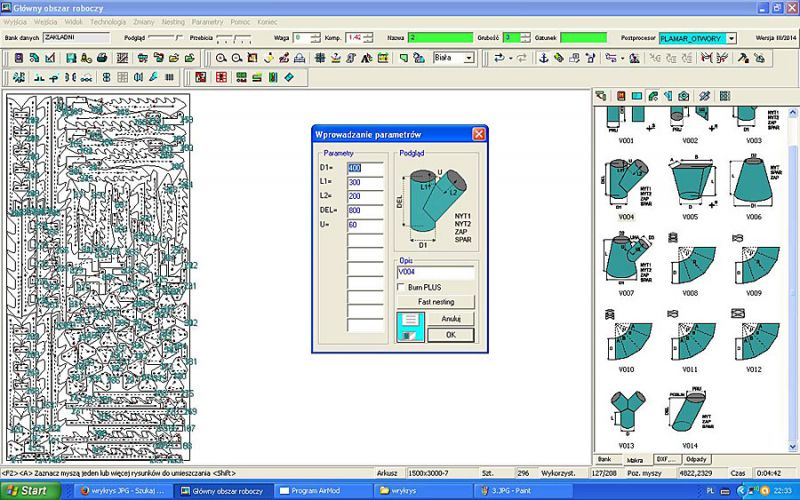Click the L1 parameter input field
800x500 pixels.
365,183
